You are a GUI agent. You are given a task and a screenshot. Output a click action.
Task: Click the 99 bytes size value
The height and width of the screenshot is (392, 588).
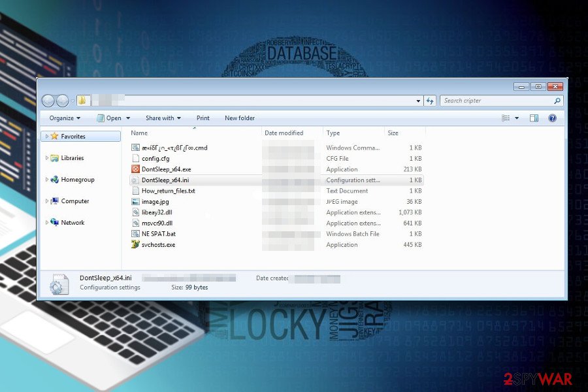197,287
